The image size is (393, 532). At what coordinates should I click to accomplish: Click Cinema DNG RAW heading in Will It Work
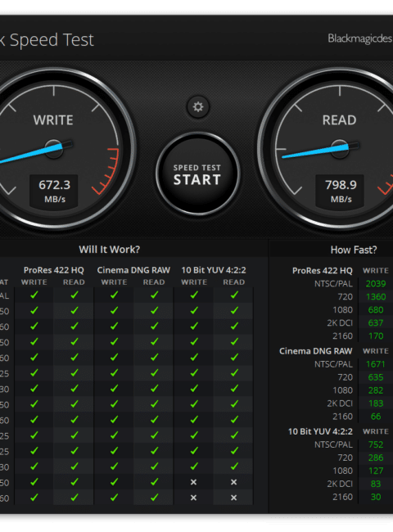coord(133,270)
